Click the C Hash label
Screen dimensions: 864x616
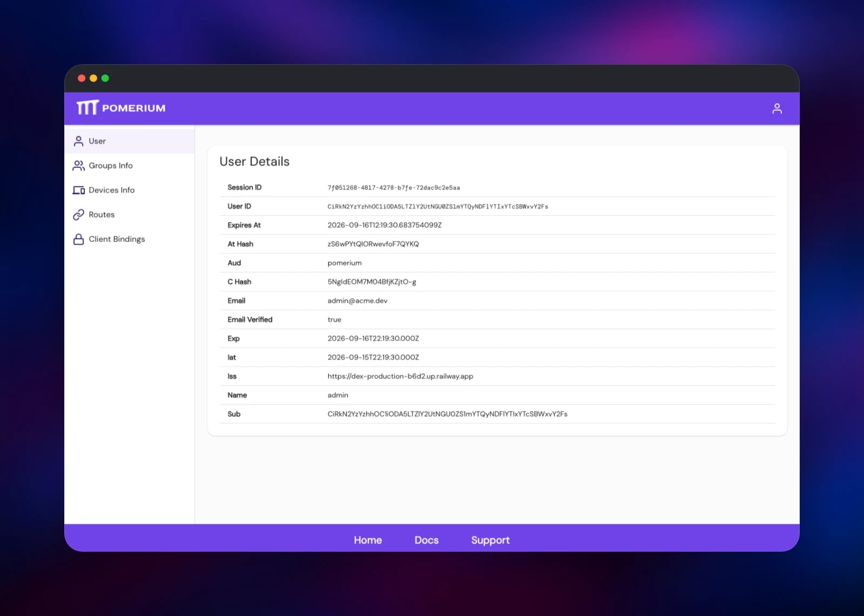(x=239, y=282)
